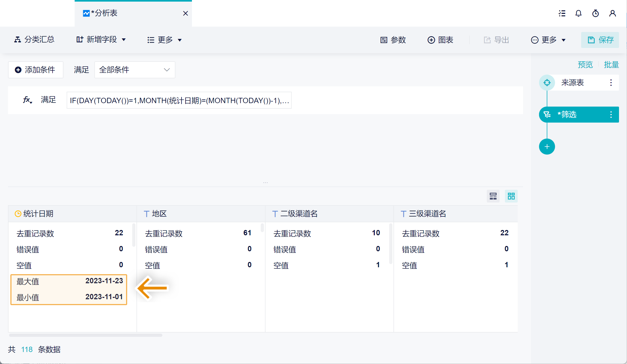The image size is (627, 364).
Task: Expand the 全部条件 dropdown
Action: (x=135, y=70)
